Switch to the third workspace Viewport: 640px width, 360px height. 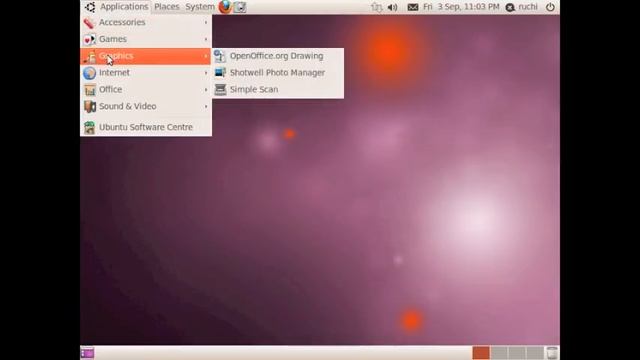coord(517,353)
